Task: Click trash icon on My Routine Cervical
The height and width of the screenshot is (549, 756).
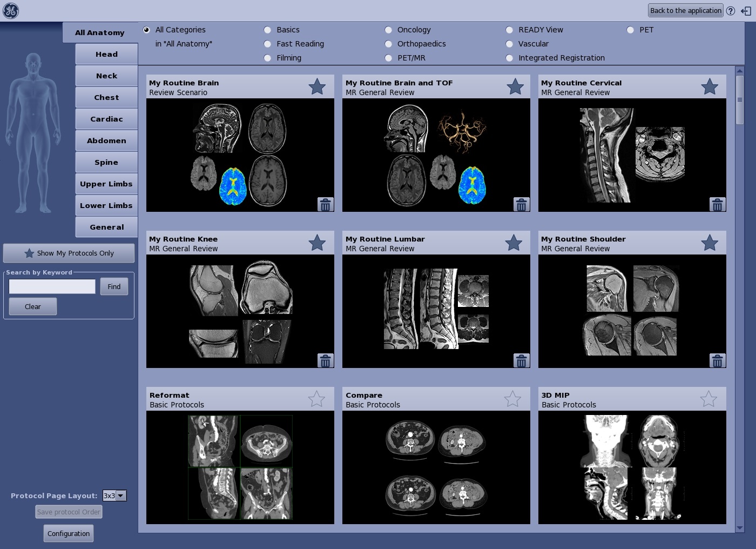Action: [x=717, y=205]
